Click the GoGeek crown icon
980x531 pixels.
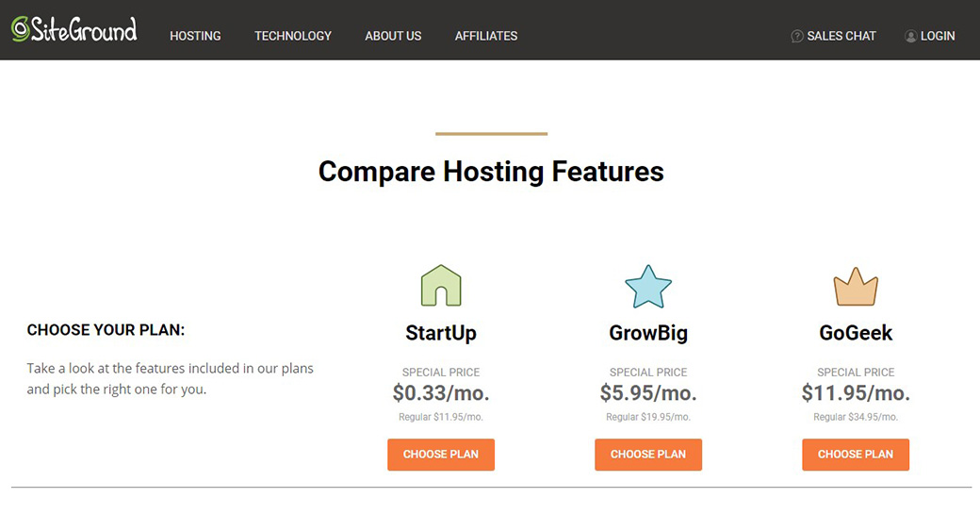click(856, 287)
